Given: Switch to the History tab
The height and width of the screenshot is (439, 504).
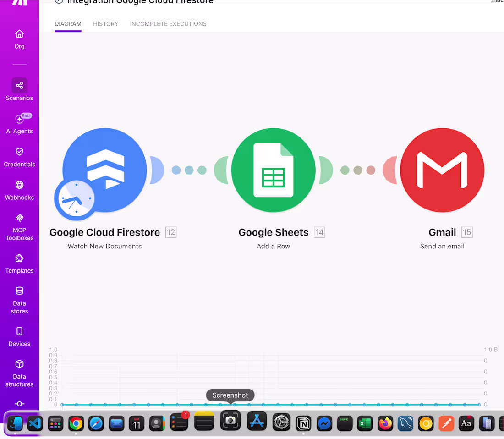Looking at the screenshot, I should 105,24.
